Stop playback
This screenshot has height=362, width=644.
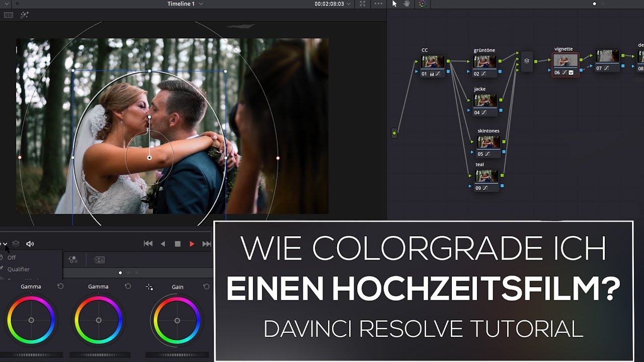(177, 244)
